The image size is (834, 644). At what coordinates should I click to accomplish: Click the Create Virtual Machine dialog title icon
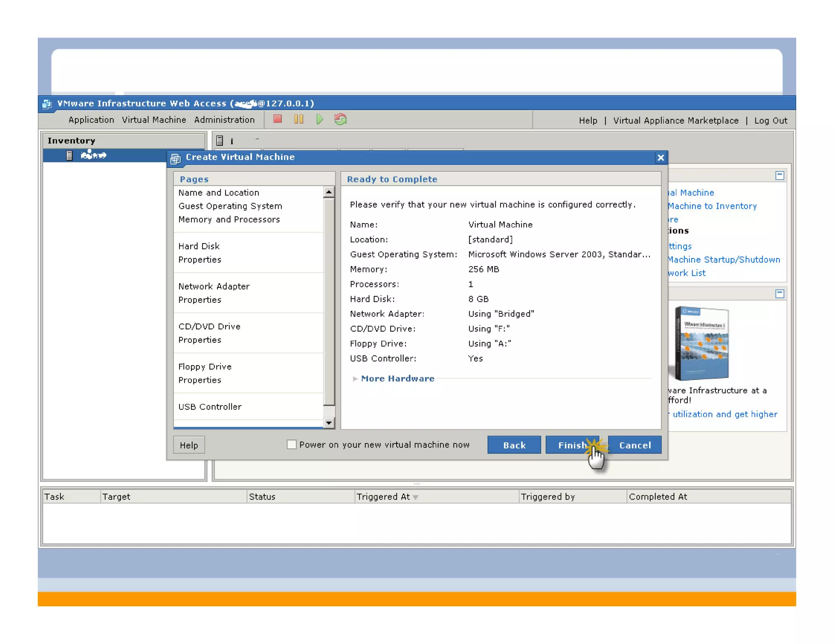click(176, 158)
